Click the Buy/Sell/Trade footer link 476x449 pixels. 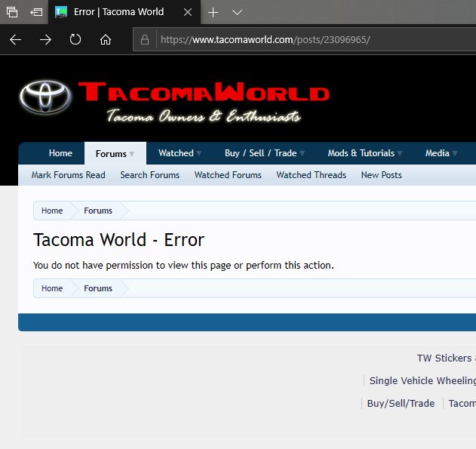401,404
